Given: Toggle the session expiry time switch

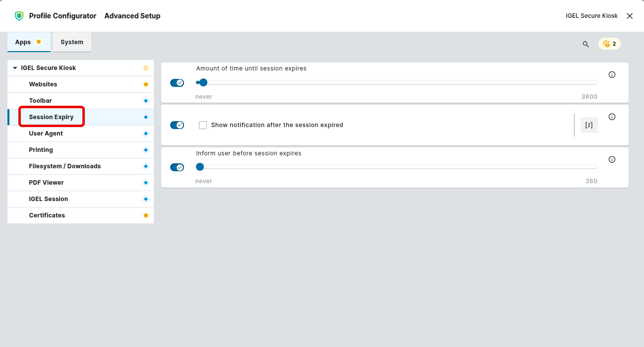Looking at the screenshot, I should tap(177, 83).
